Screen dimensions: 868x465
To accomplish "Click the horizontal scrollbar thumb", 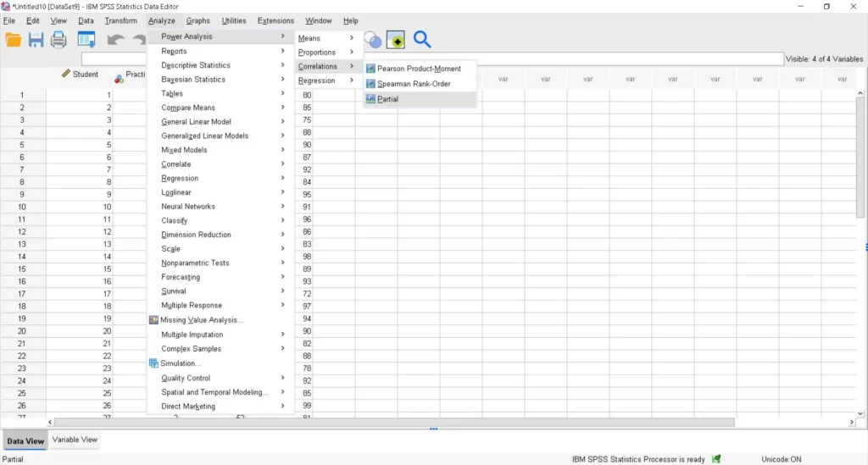I will pos(394,422).
